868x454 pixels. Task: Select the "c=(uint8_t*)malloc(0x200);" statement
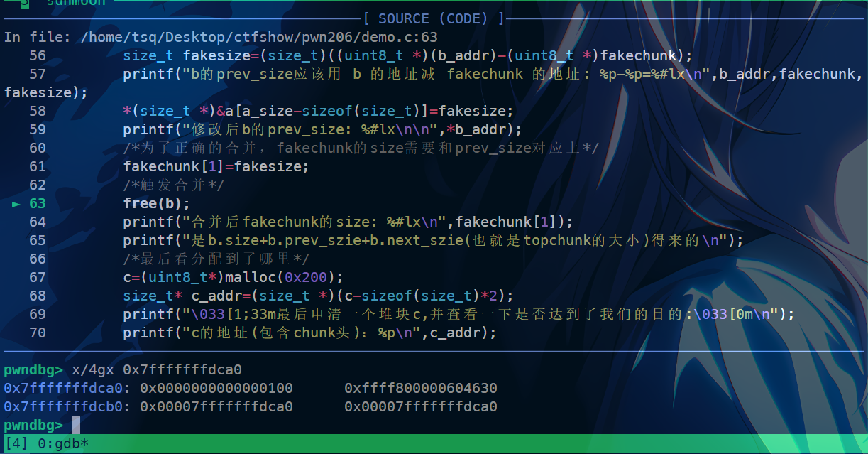coord(234,277)
